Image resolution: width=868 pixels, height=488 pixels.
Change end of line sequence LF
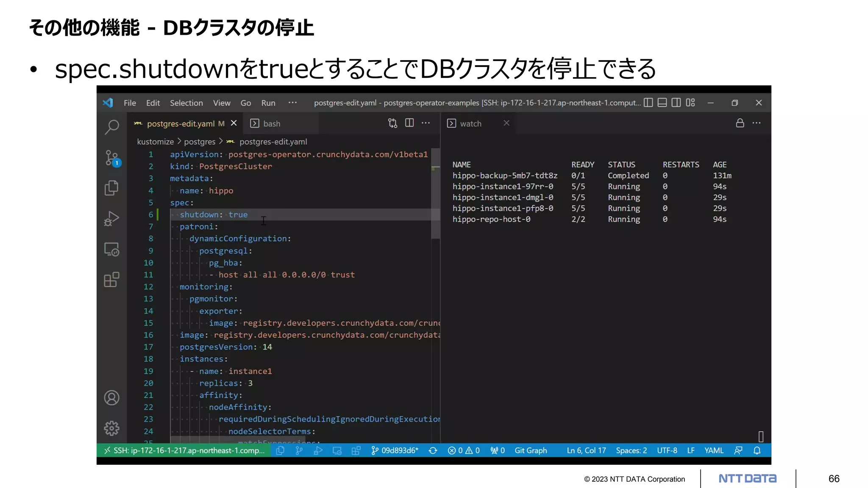[x=691, y=450]
